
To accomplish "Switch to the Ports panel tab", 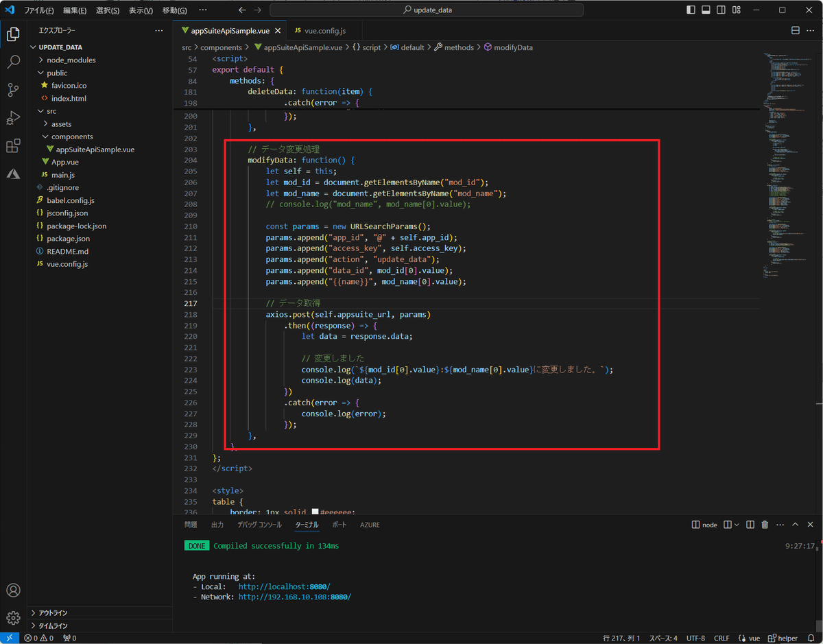I will point(339,525).
